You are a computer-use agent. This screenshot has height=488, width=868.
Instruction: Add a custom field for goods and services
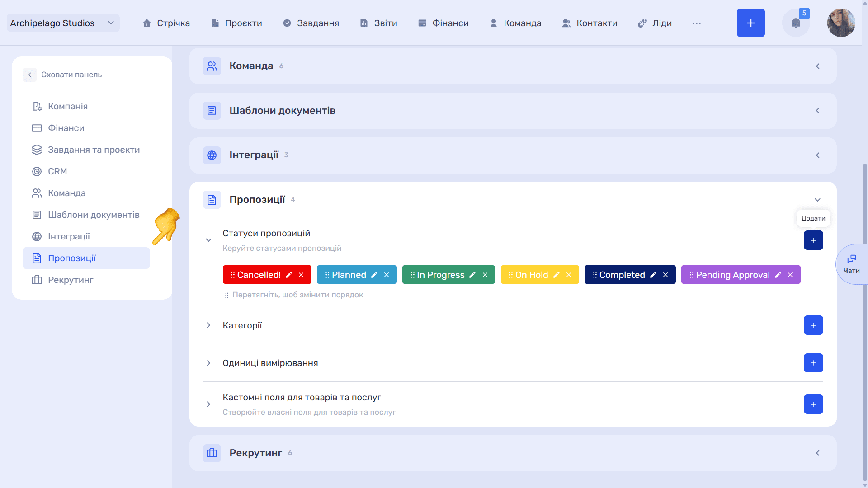(813, 404)
